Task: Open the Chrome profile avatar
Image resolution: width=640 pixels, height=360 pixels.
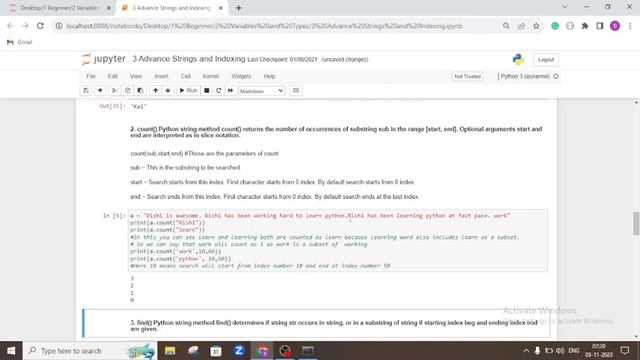Action: coord(615,26)
